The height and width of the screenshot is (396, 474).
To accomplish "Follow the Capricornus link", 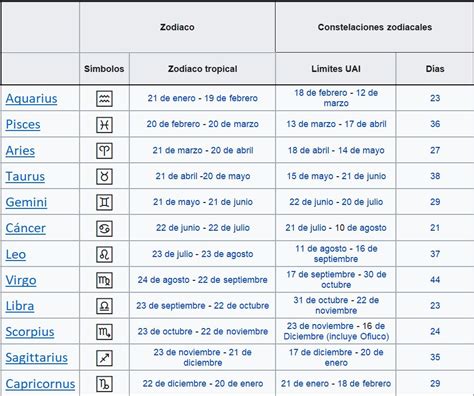I will [x=40, y=384].
